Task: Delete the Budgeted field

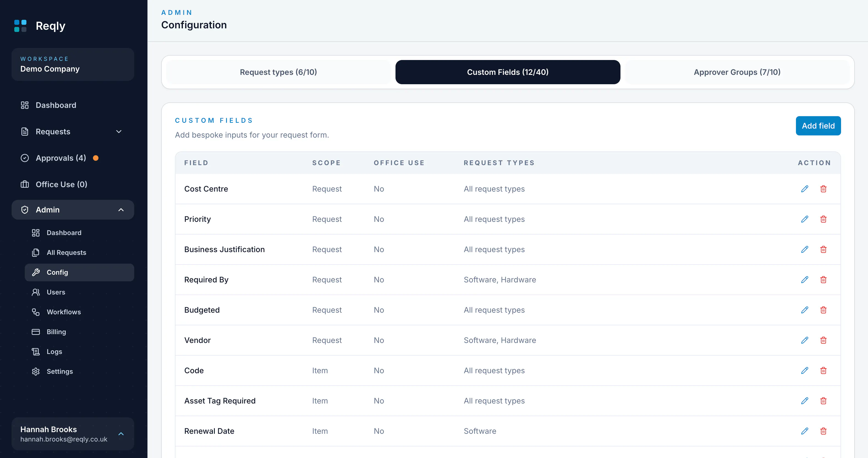Action: pyautogui.click(x=823, y=310)
